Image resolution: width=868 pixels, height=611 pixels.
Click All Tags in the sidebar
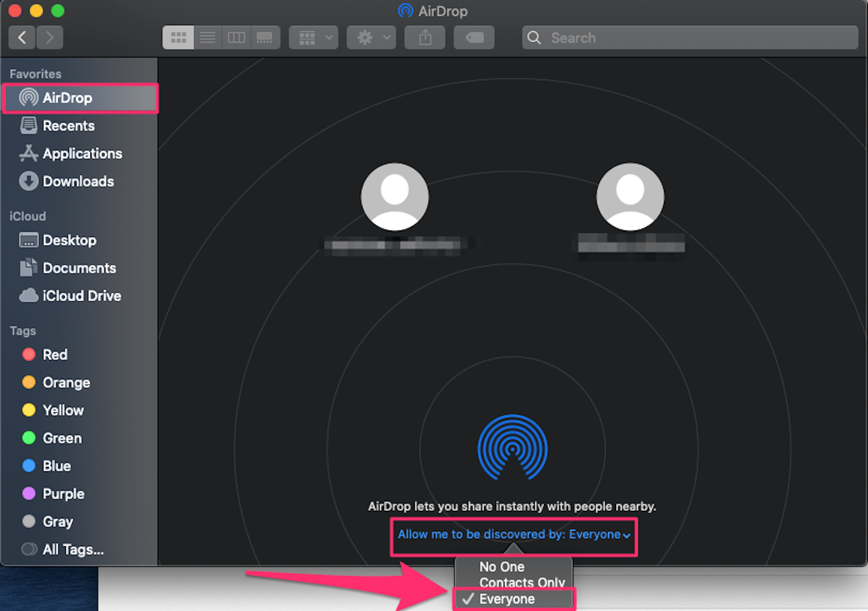click(72, 549)
